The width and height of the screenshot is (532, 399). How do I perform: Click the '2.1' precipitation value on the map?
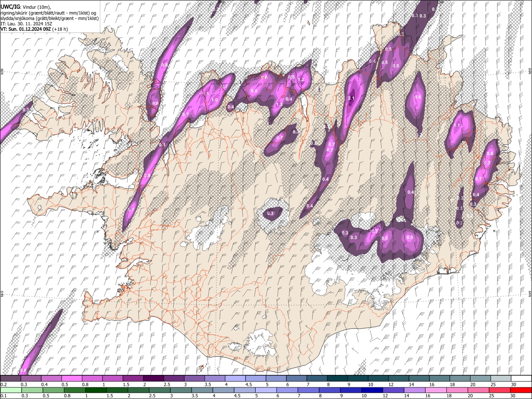coord(351,98)
